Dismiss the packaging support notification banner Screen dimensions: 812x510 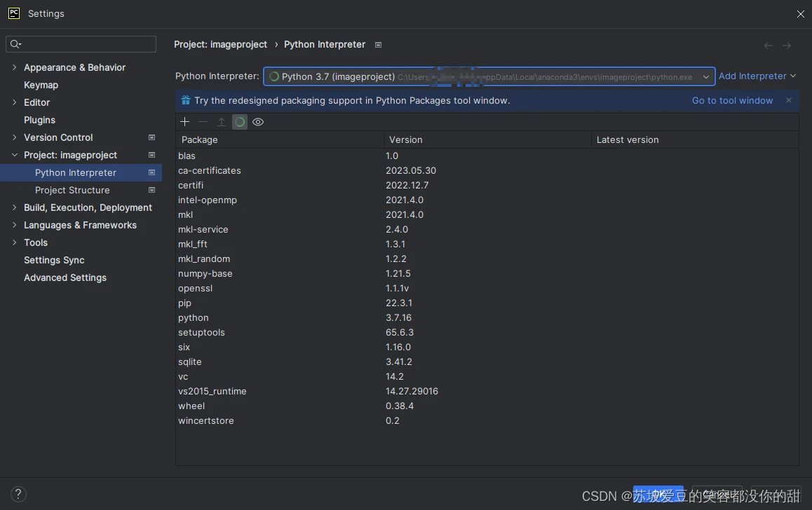click(789, 100)
